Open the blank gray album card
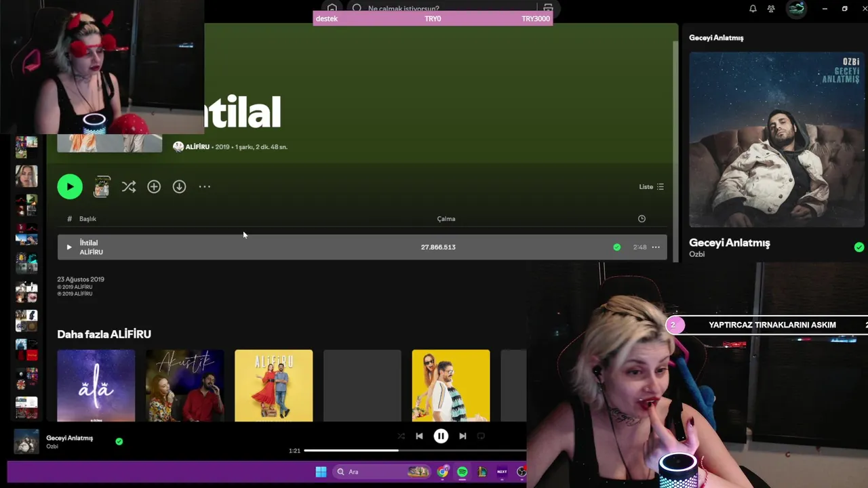Screen dimensions: 868x488 pos(362,386)
